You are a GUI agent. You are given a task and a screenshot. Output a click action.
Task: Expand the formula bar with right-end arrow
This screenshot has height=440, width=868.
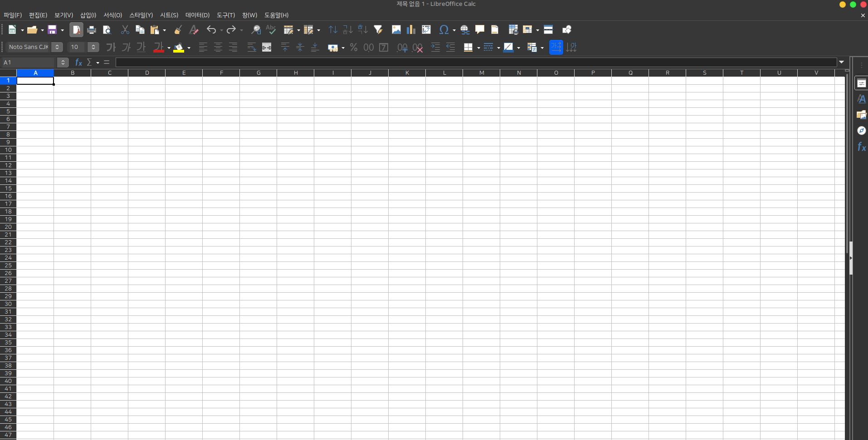coord(842,62)
